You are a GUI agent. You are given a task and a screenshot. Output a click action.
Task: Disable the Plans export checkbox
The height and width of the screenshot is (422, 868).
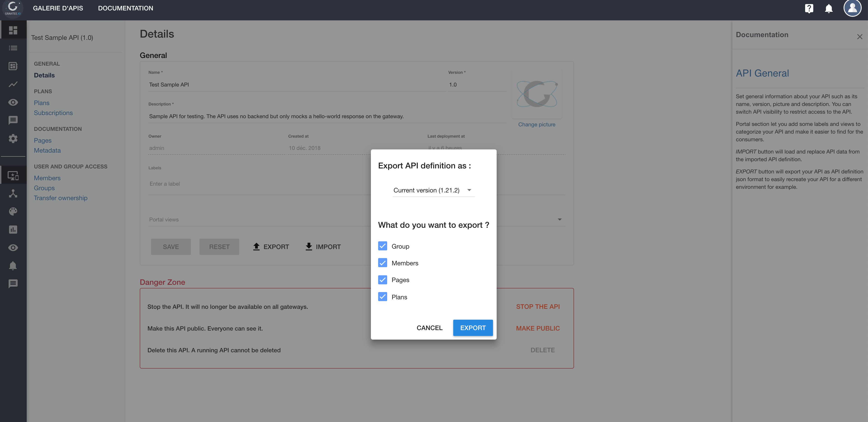pyautogui.click(x=382, y=297)
